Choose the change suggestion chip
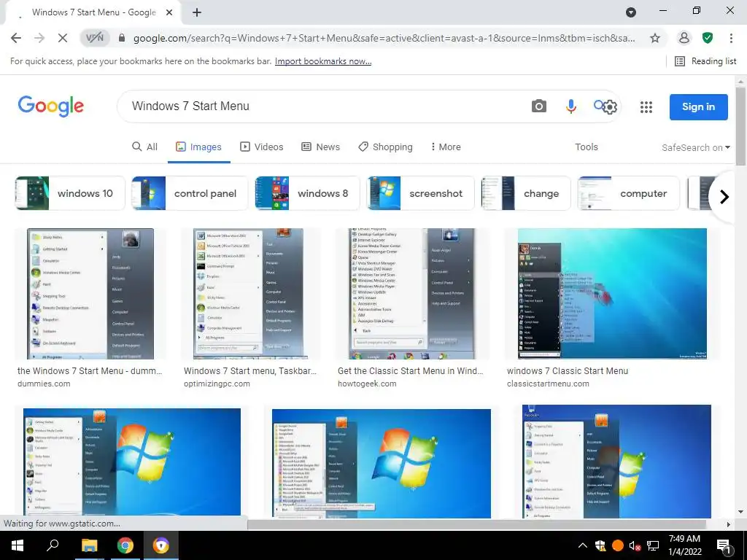This screenshot has height=560, width=747. (x=525, y=193)
